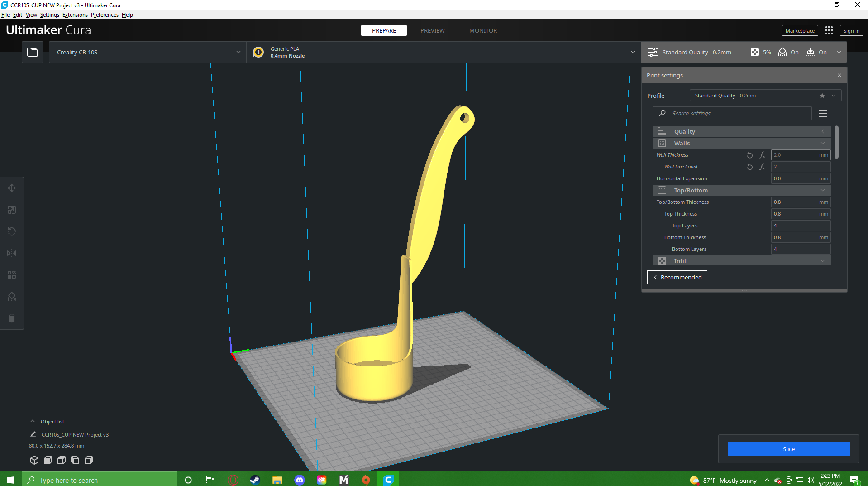This screenshot has height=486, width=868.
Task: Select the Scale tool
Action: 12,210
